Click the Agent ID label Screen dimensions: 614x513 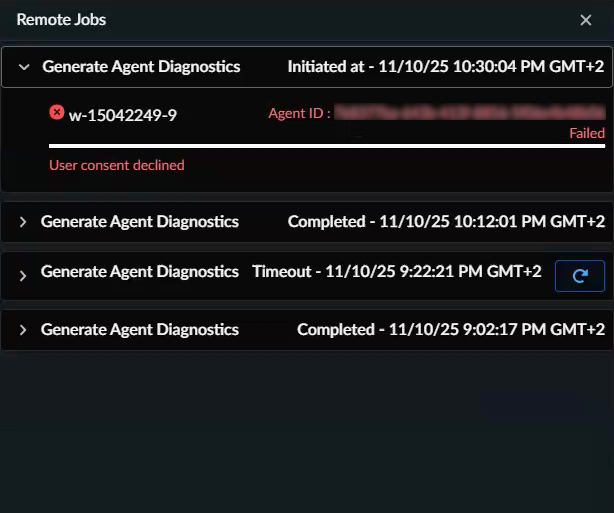click(x=298, y=114)
